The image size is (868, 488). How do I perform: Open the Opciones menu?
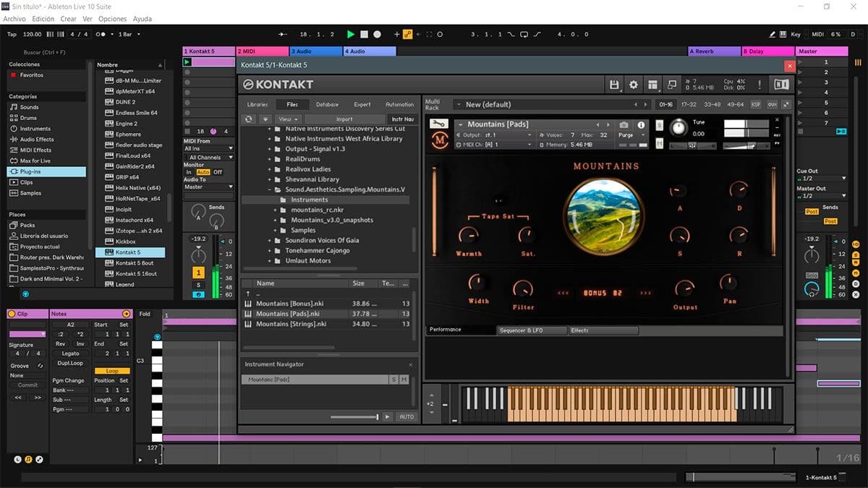(112, 19)
